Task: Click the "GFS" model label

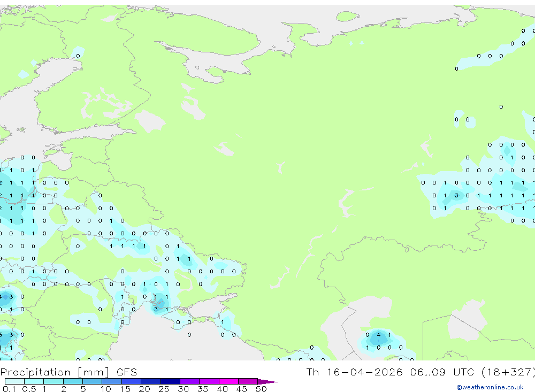Action: coord(127,372)
